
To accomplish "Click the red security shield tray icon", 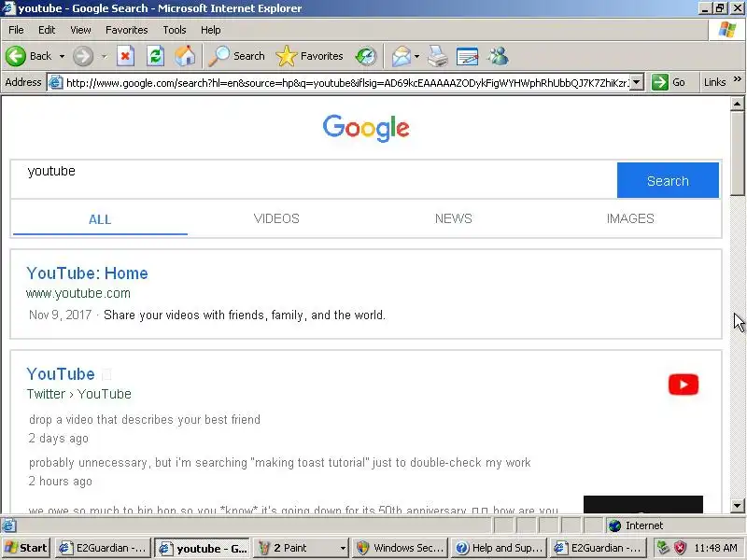I will 681,548.
